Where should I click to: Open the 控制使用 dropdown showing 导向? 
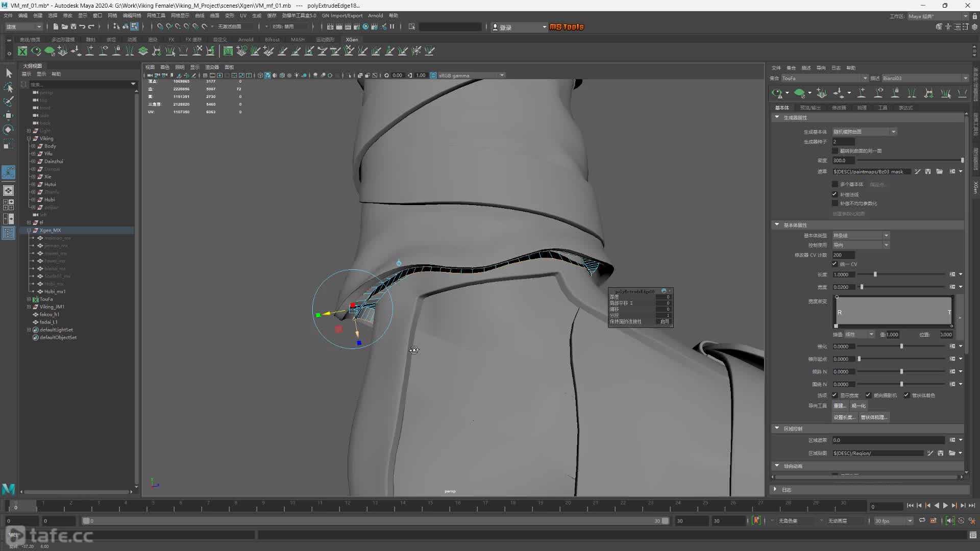861,245
